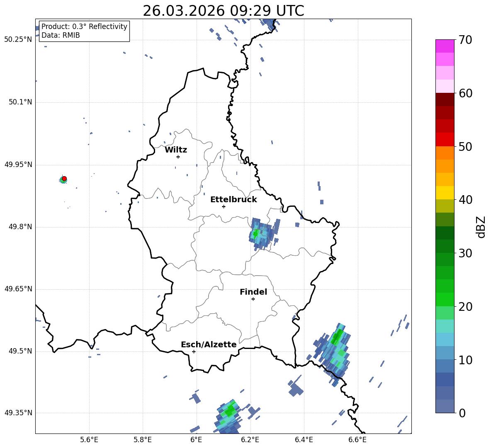Click the latitude label 49.65°N
Image resolution: width=491 pixels, height=448 pixels.
[x=18, y=289]
